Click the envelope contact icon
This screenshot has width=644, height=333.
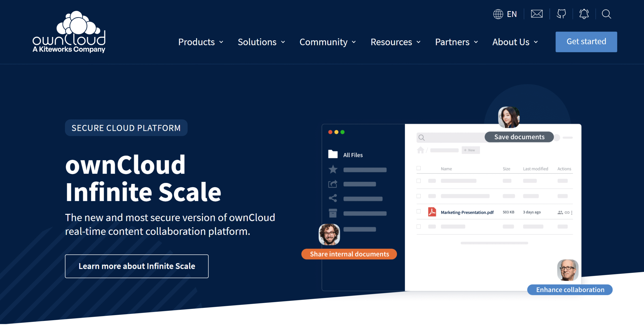point(537,14)
